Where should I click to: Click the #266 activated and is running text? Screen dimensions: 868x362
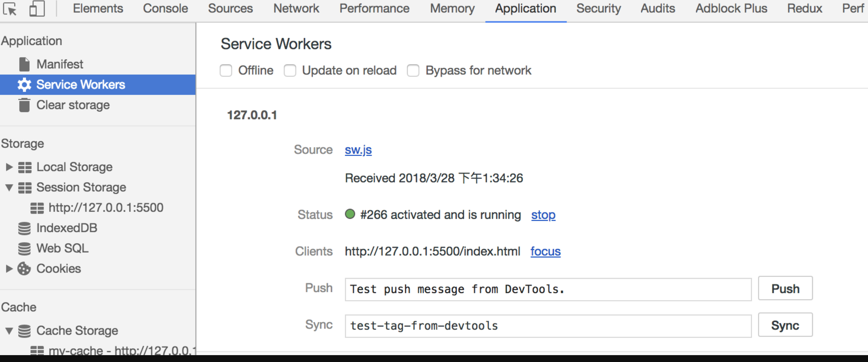click(x=441, y=215)
